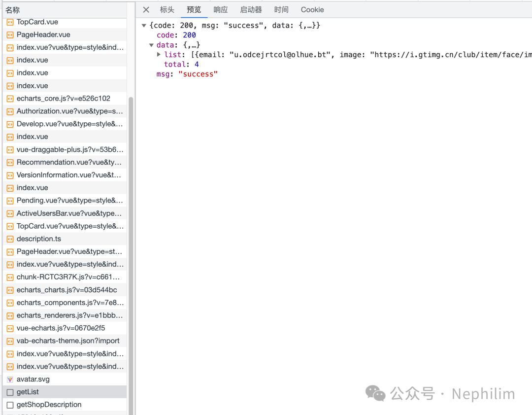Select the echarts_renderers.js request
532x415 pixels.
[x=65, y=315]
